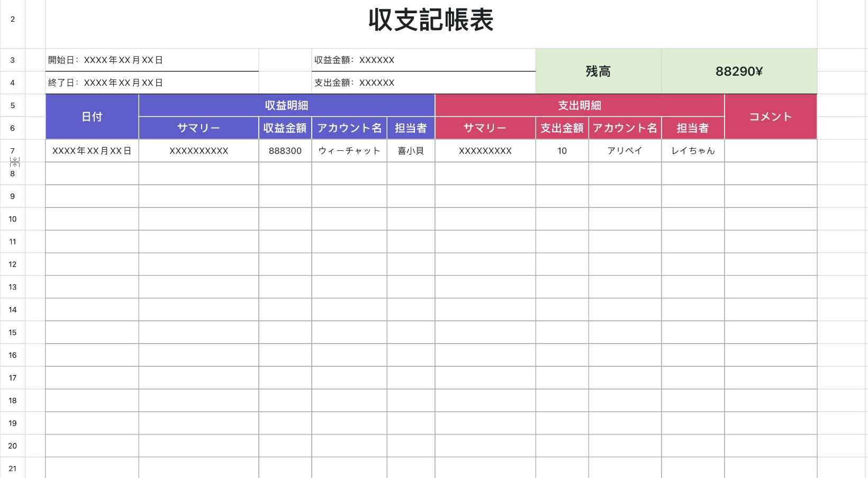The image size is (868, 478).
Task: Select the 支出金額: XXXXXX summary cell
Action: click(x=424, y=83)
